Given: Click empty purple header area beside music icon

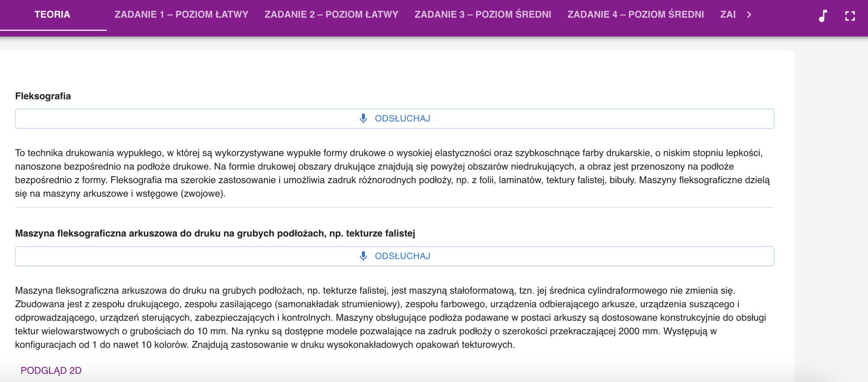Looking at the screenshot, I should pyautogui.click(x=787, y=16).
